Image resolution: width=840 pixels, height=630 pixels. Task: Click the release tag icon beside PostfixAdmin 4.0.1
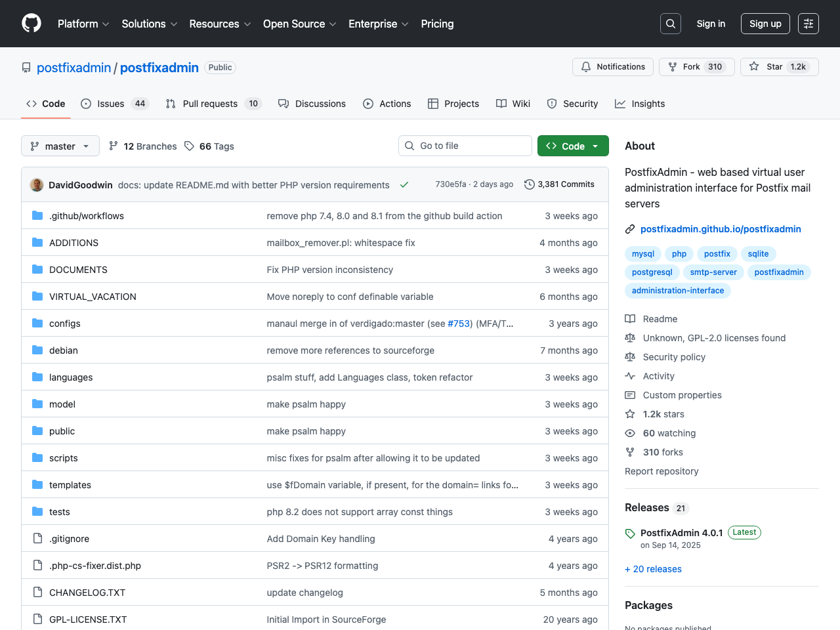630,532
